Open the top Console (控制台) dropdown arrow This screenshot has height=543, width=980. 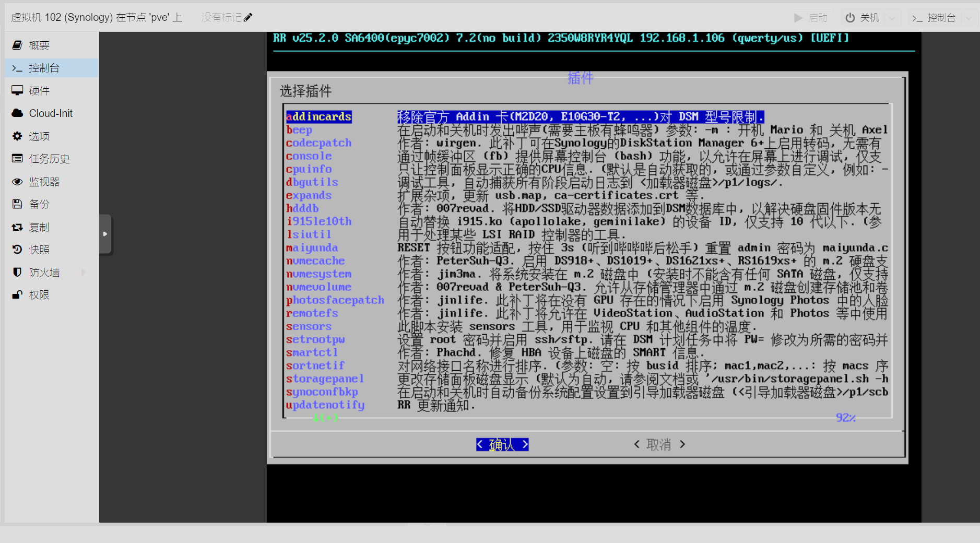(969, 18)
